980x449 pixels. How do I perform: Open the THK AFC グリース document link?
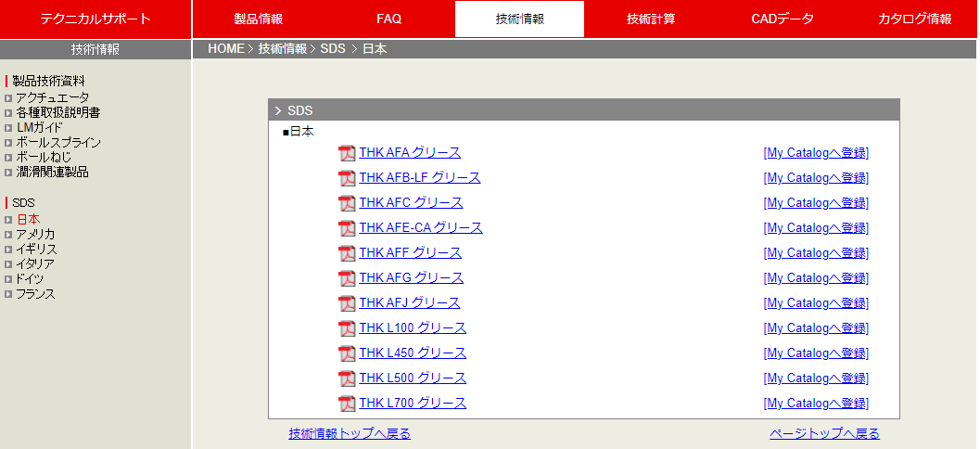point(412,202)
